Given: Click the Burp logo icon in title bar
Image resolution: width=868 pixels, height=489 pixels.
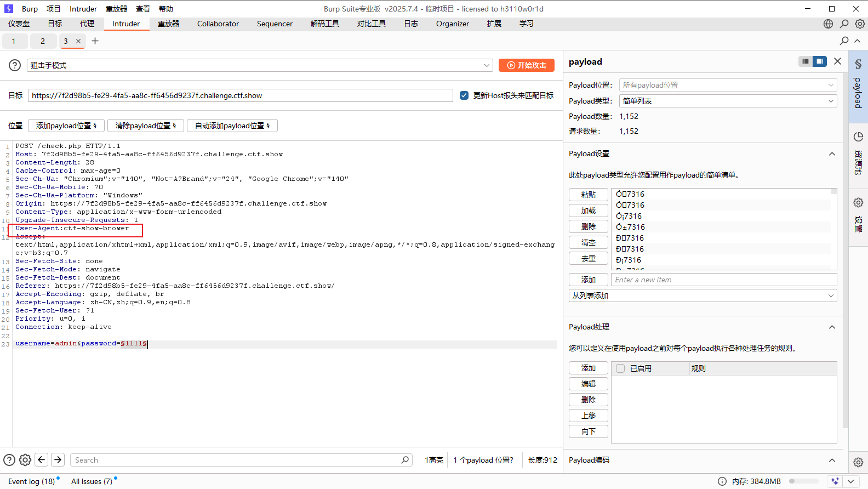Looking at the screenshot, I should point(8,9).
